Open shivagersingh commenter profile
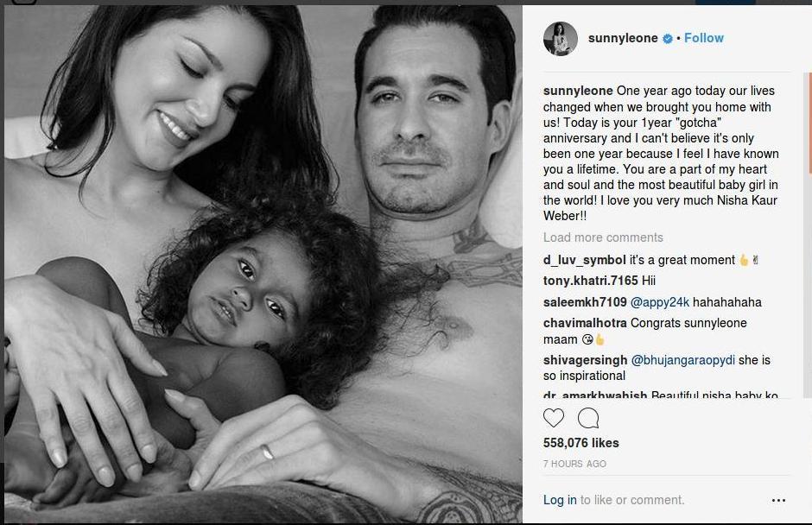 tap(585, 360)
